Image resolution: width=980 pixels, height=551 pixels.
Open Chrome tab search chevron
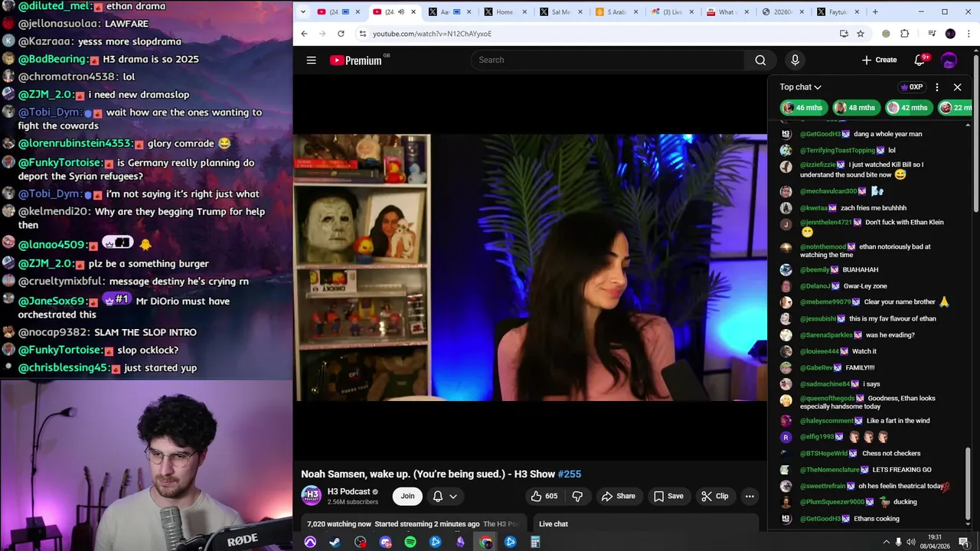tap(303, 11)
